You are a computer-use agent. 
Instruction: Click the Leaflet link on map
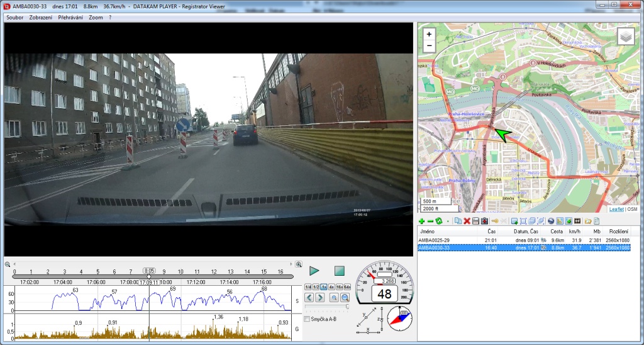click(616, 208)
